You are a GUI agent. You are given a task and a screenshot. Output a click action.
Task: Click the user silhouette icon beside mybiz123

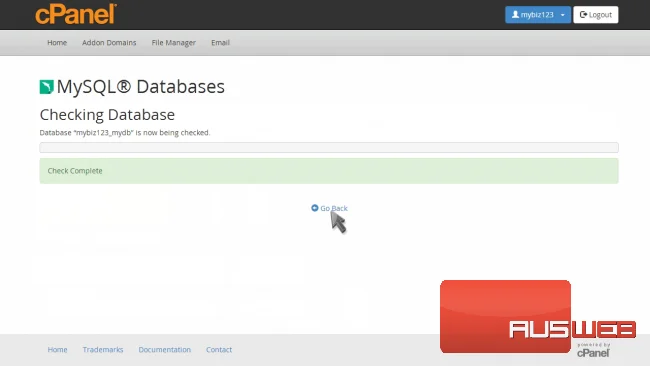(515, 15)
